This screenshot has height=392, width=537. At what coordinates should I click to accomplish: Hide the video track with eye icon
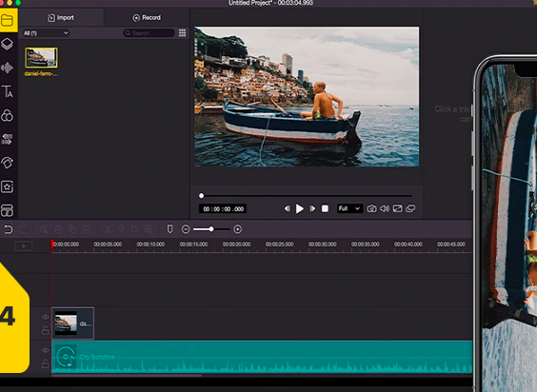coord(45,317)
